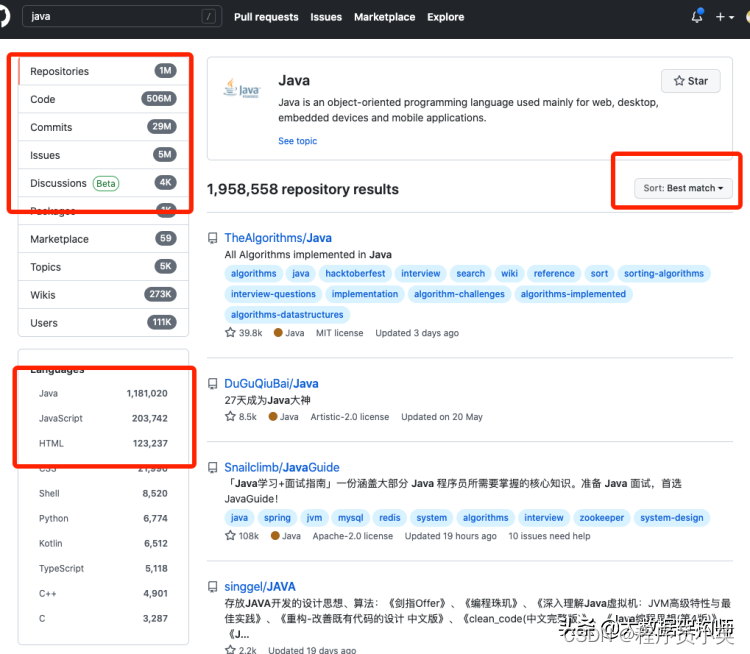This screenshot has width=750, height=654.
Task: Click the java tag under TheAlgorithms/Java
Action: tap(300, 273)
